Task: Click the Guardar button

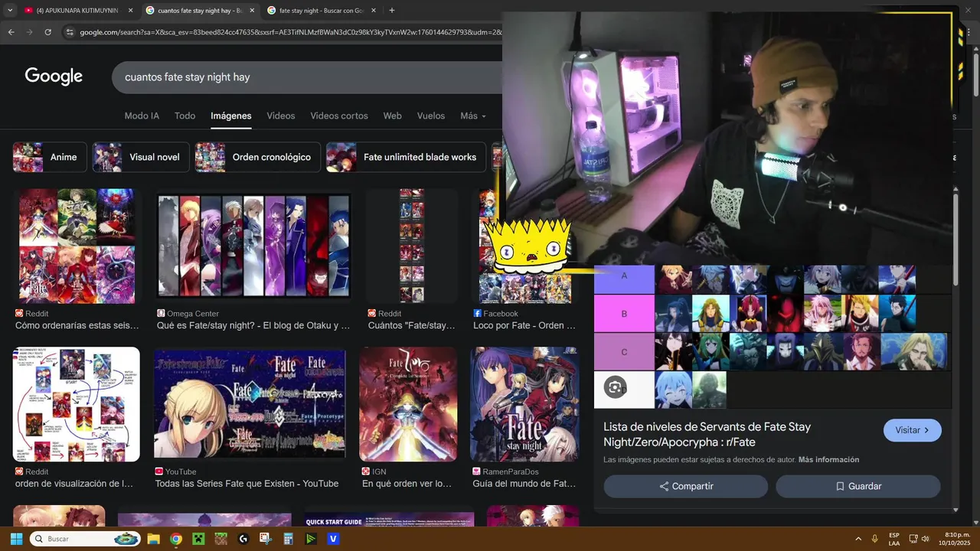Action: tap(858, 486)
